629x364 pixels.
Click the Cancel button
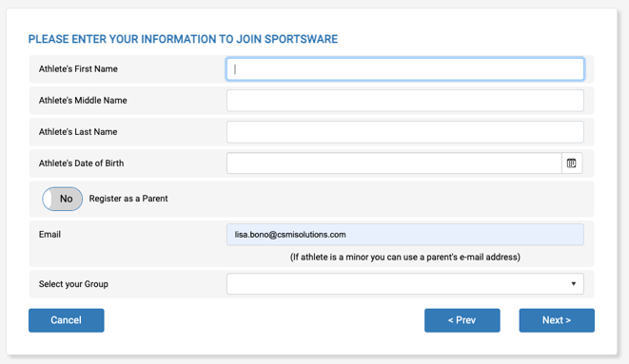pyautogui.click(x=67, y=320)
